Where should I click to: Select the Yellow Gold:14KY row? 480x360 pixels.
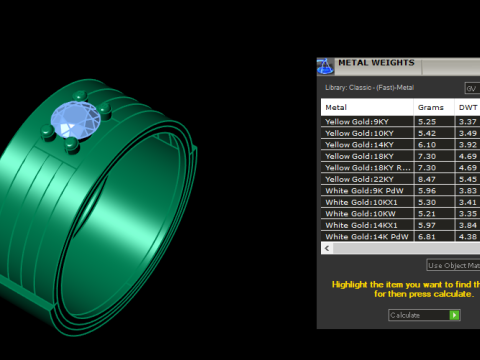400,145
